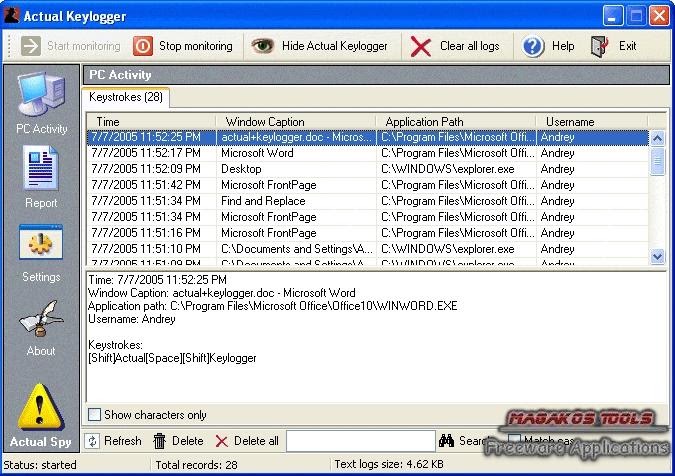Click into the search text field
Screen dimensions: 675x476
tap(361, 441)
